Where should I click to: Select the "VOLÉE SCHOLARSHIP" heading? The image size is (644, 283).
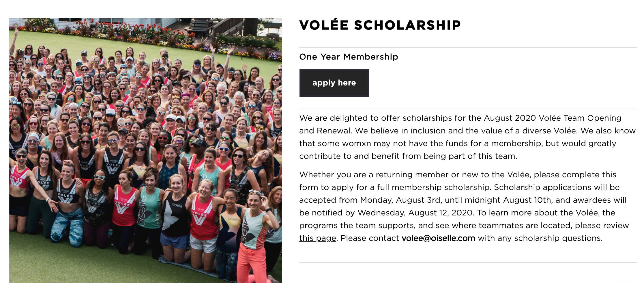point(380,25)
